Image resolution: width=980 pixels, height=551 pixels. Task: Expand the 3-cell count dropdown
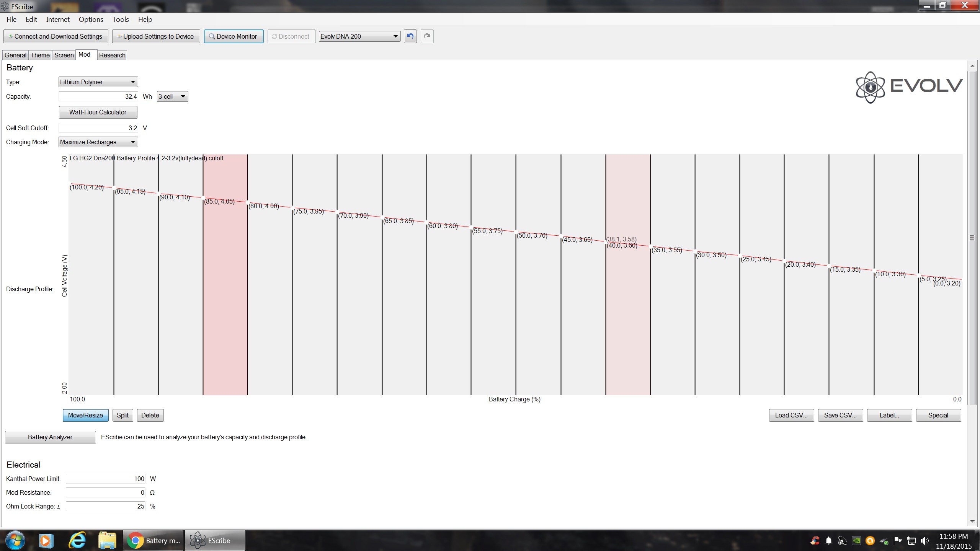pyautogui.click(x=172, y=96)
